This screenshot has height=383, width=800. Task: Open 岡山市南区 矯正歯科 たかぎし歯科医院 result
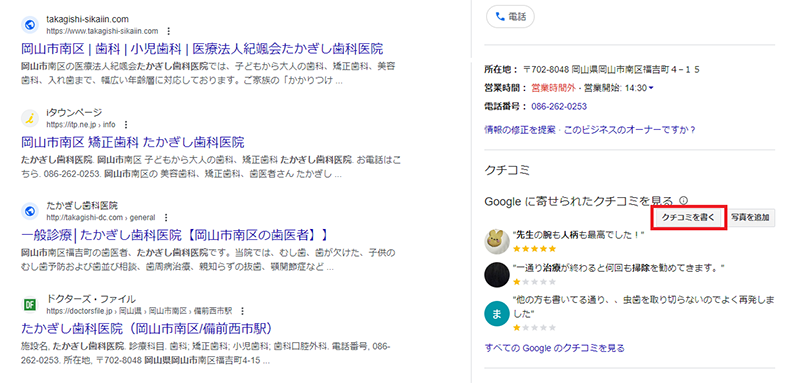click(133, 142)
